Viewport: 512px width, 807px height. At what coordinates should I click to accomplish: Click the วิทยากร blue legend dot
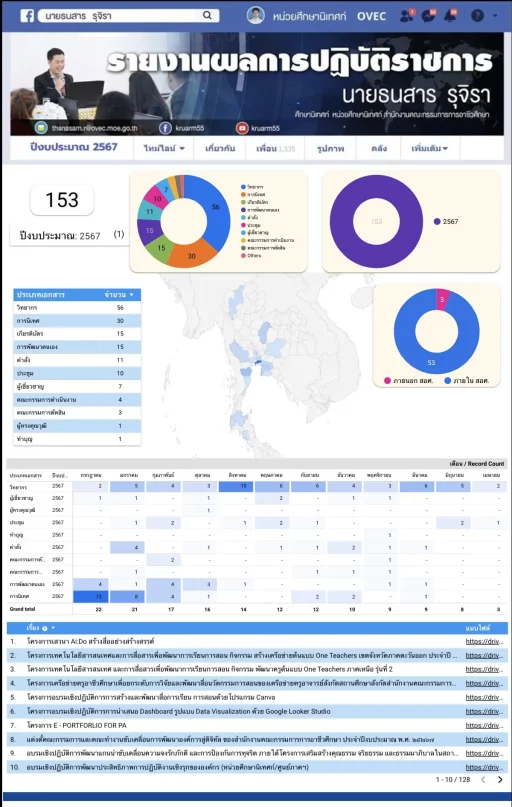[x=243, y=187]
